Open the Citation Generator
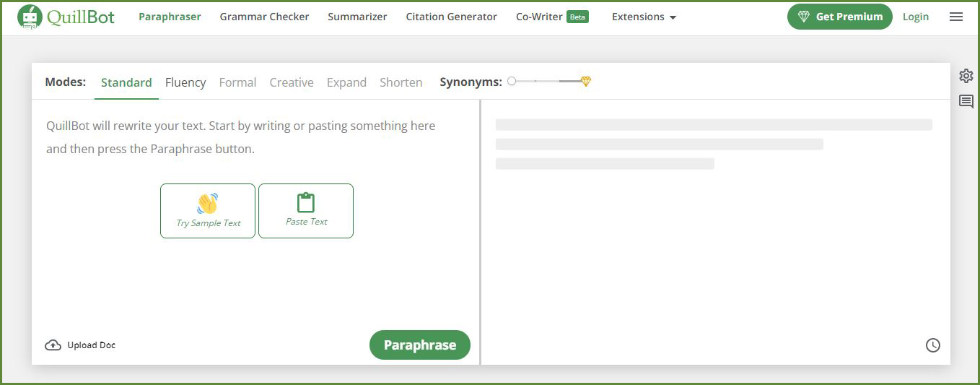The width and height of the screenshot is (980, 385). 451,17
